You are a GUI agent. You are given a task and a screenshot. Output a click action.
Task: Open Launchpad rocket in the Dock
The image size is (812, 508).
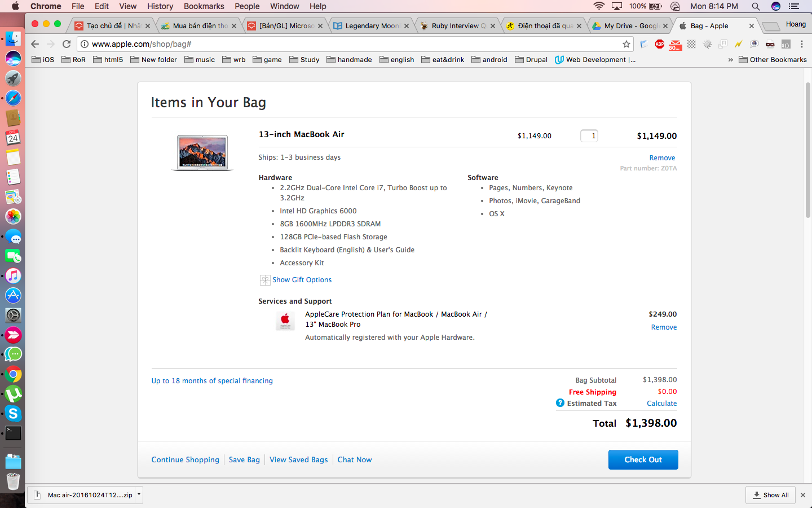coord(13,78)
